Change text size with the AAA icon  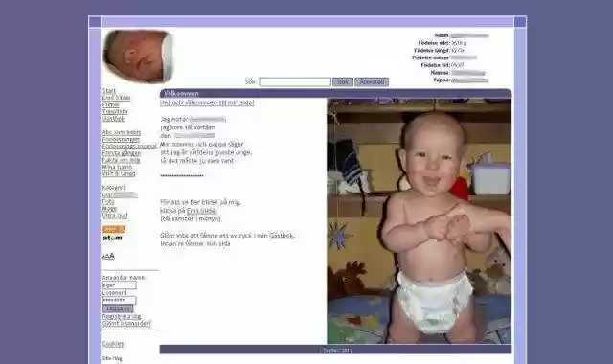click(x=108, y=257)
